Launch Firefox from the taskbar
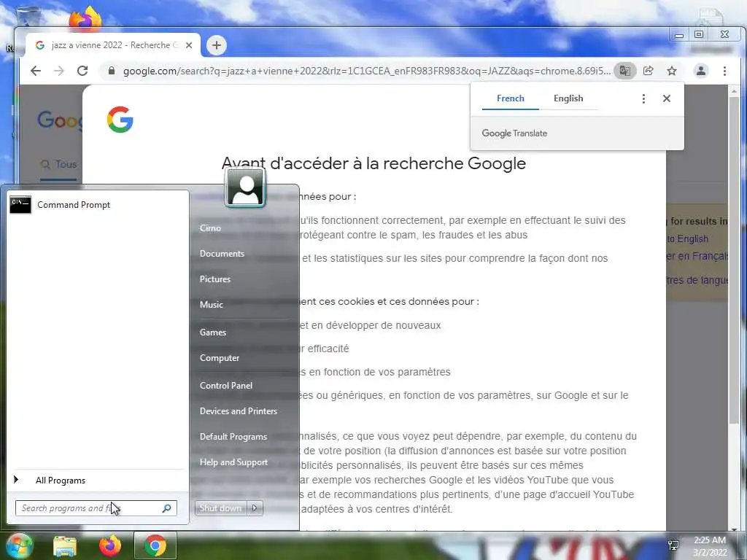 point(110,545)
